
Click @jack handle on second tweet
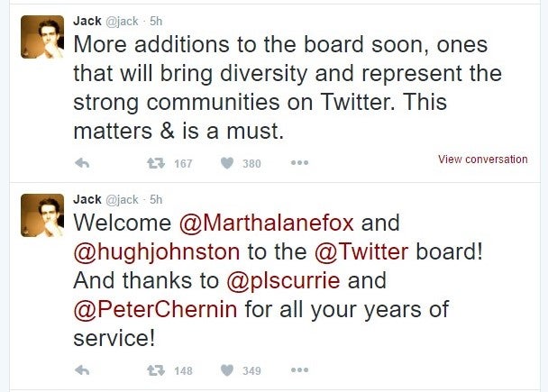[122, 200]
